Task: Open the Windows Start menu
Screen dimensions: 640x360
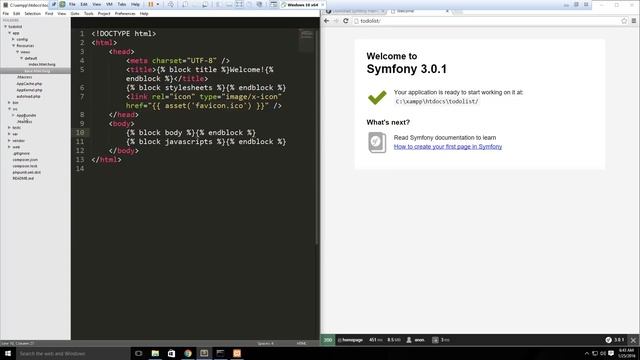Action: [8, 353]
